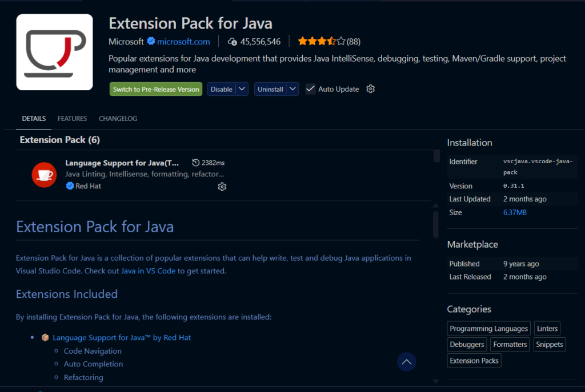Click the Language Support for Java Red Hat icon

44,175
